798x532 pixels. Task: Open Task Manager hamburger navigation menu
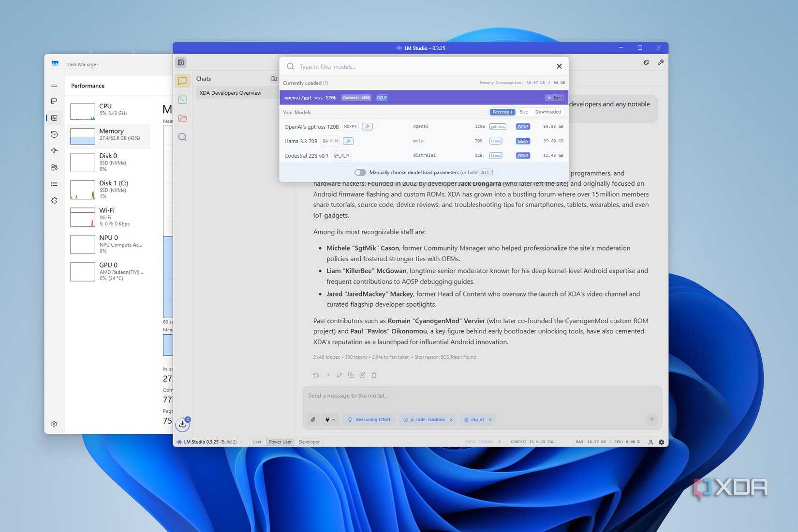click(54, 85)
